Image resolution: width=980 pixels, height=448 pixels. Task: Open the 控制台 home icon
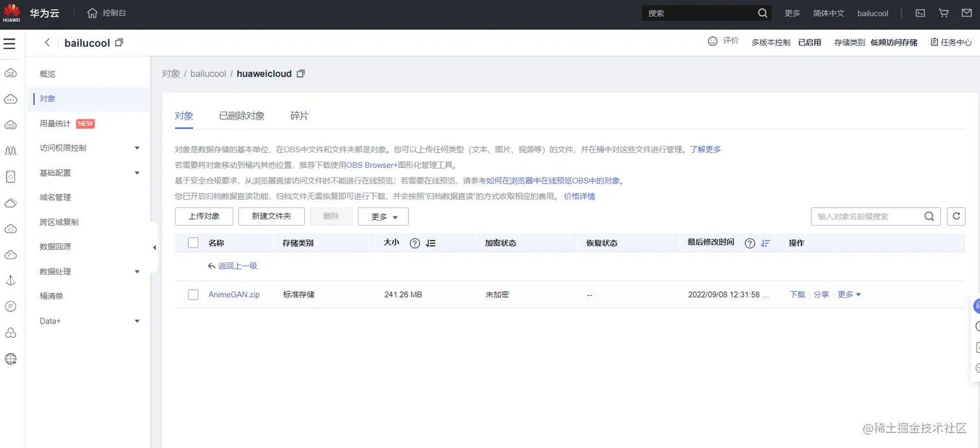click(92, 13)
